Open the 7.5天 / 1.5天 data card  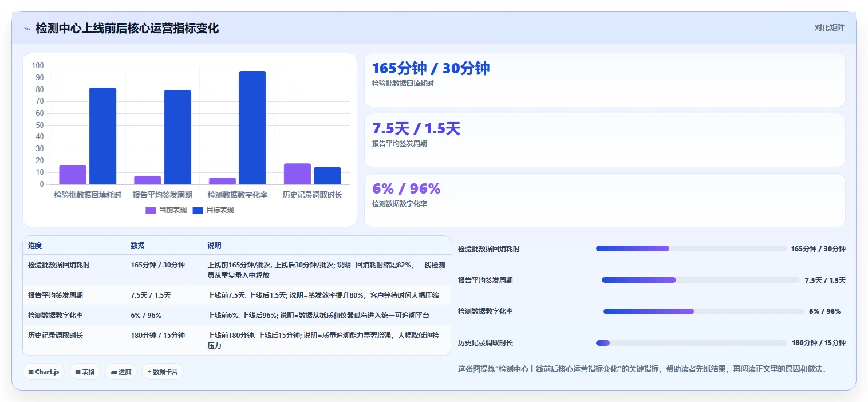(605, 140)
